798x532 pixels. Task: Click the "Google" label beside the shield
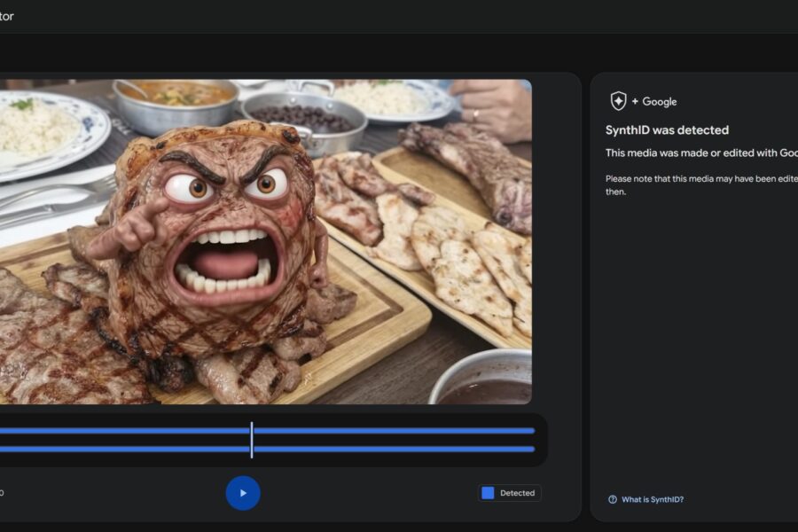(x=659, y=101)
